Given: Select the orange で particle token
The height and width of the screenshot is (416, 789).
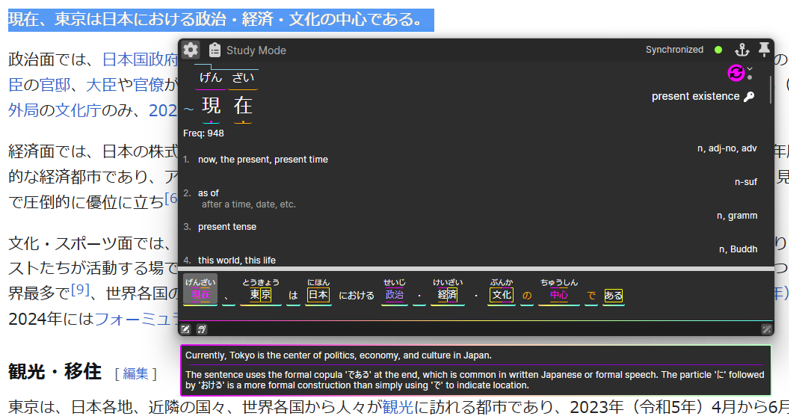Looking at the screenshot, I should 591,296.
